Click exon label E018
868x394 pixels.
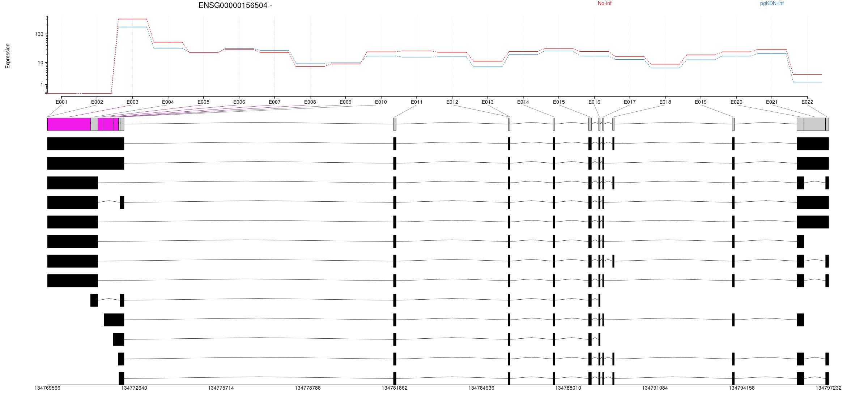pyautogui.click(x=665, y=102)
